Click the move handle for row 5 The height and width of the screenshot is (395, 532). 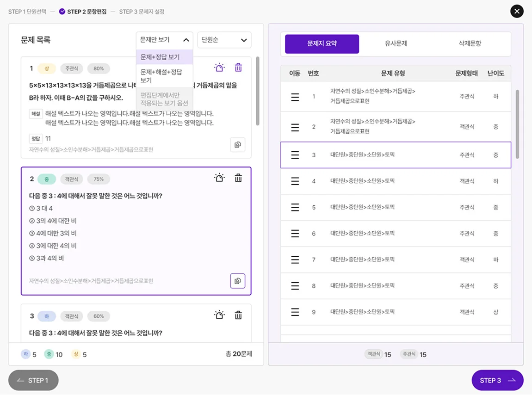(x=295, y=208)
